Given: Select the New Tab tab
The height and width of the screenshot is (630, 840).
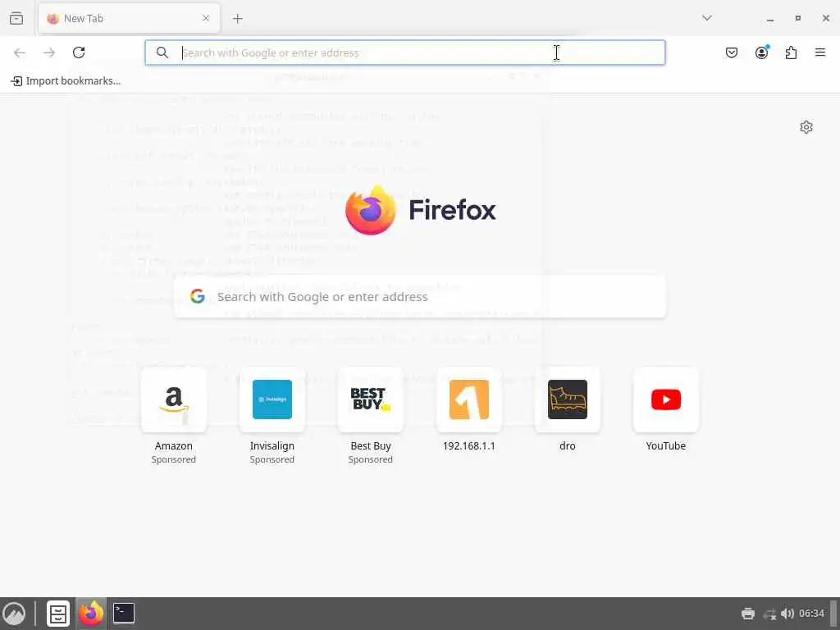Looking at the screenshot, I should tap(129, 18).
